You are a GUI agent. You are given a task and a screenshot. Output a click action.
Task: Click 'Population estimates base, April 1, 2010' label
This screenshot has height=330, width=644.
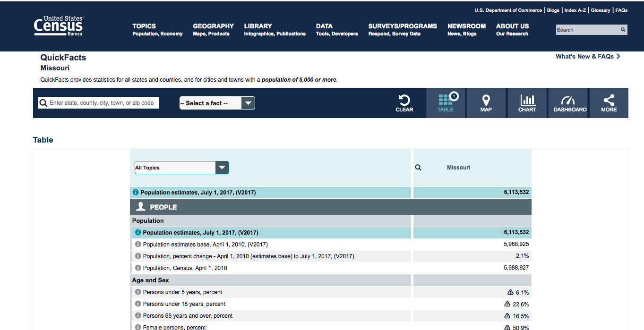click(x=206, y=245)
